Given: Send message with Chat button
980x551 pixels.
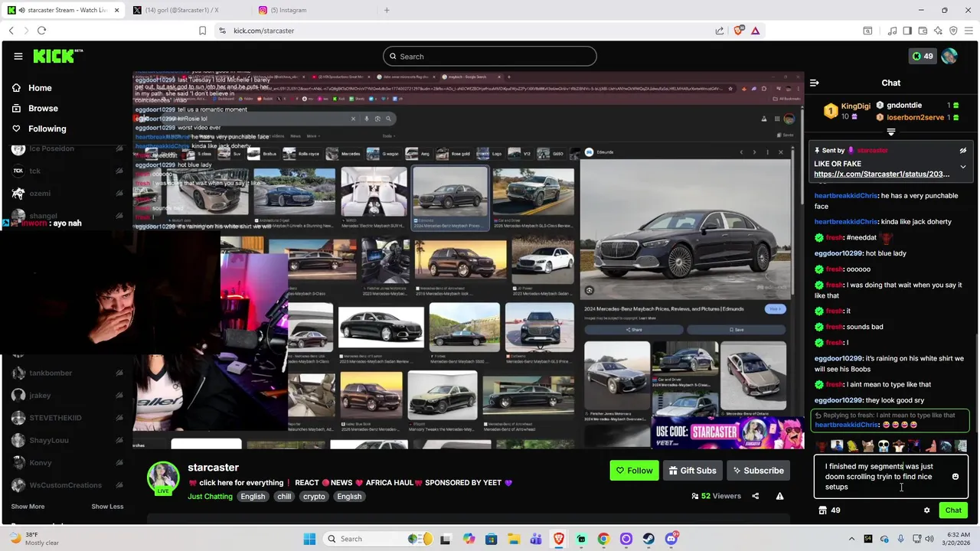Looking at the screenshot, I should [x=953, y=510].
